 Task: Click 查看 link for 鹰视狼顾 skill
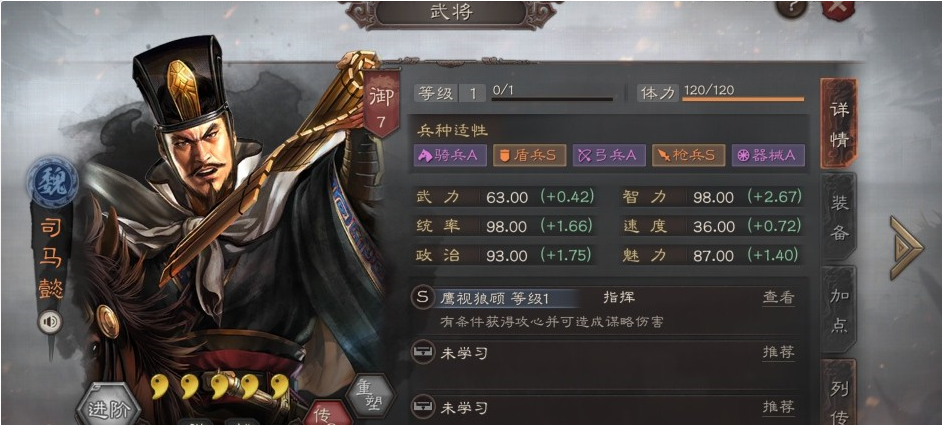(x=779, y=298)
